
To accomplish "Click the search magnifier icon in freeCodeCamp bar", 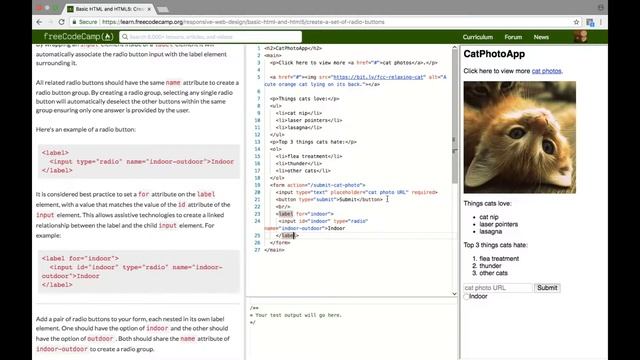I will click(125, 37).
